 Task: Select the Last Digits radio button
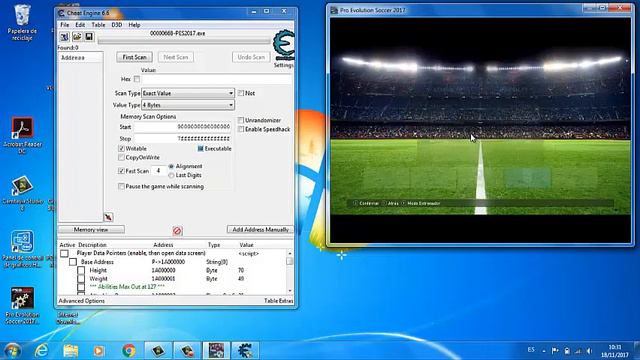pos(171,175)
